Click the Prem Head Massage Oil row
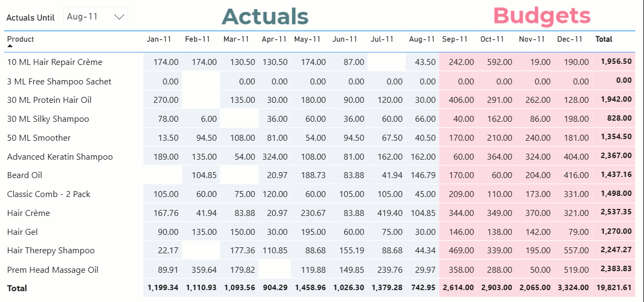This screenshot has width=644, height=302. pos(52,270)
